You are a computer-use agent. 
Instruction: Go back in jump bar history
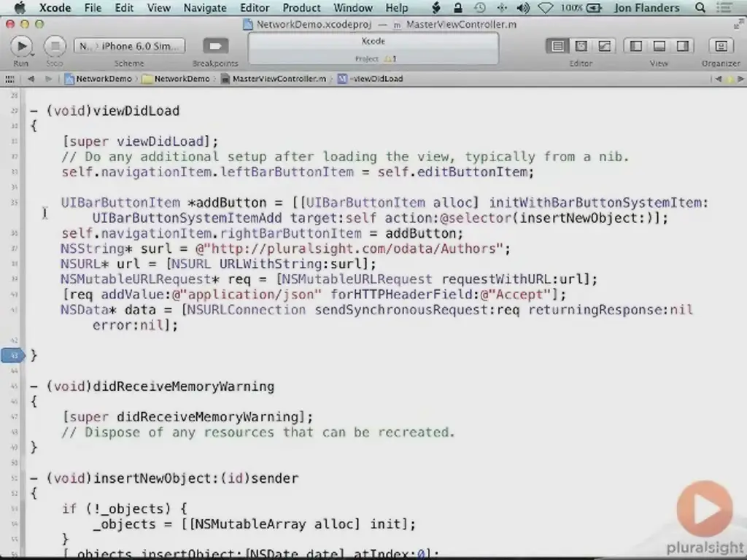pos(31,79)
